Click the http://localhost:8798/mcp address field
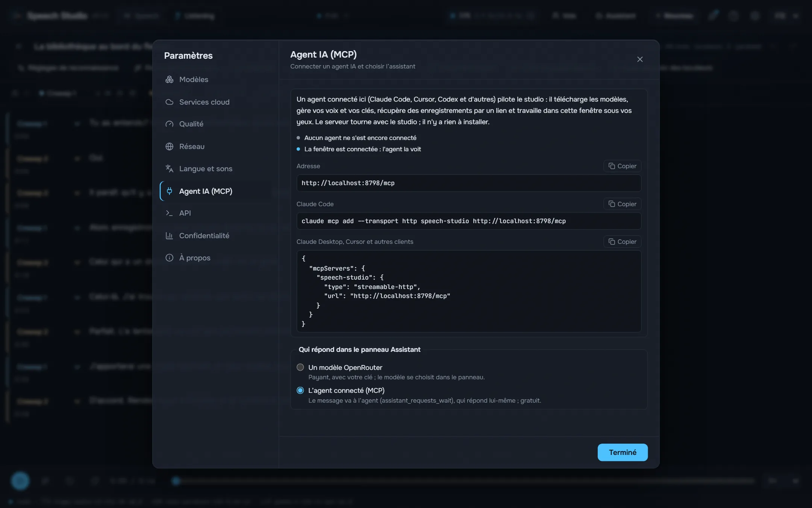 pos(469,183)
